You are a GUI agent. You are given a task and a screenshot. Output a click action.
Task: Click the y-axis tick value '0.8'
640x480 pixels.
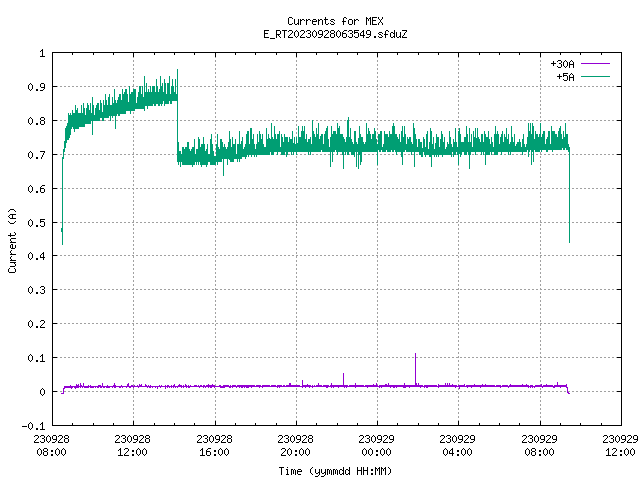pyautogui.click(x=36, y=121)
